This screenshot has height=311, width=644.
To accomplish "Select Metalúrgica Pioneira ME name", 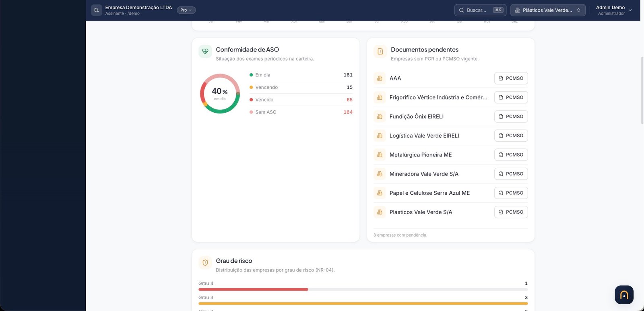I will [x=421, y=154].
